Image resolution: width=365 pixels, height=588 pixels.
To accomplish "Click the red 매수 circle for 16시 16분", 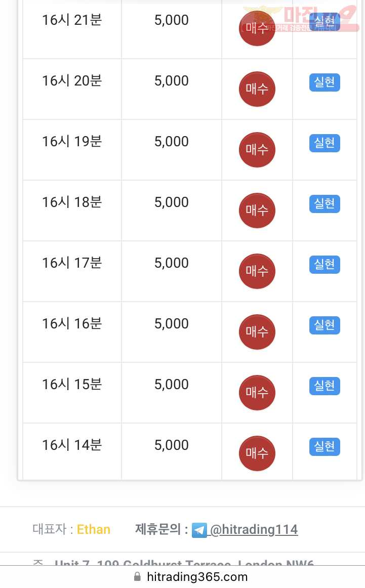I will pyautogui.click(x=257, y=332).
